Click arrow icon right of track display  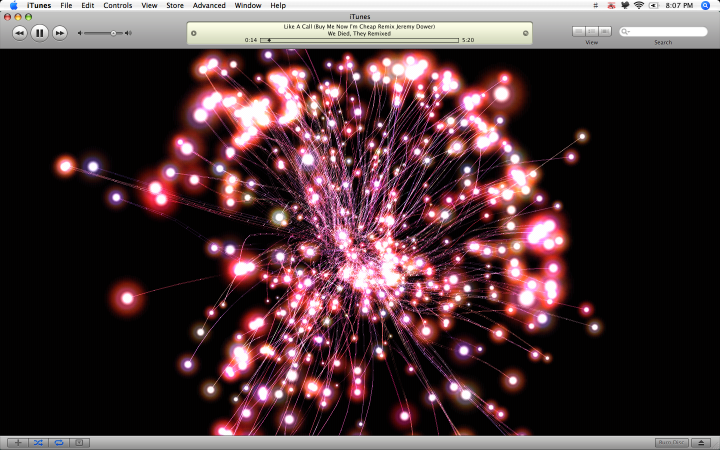click(526, 33)
